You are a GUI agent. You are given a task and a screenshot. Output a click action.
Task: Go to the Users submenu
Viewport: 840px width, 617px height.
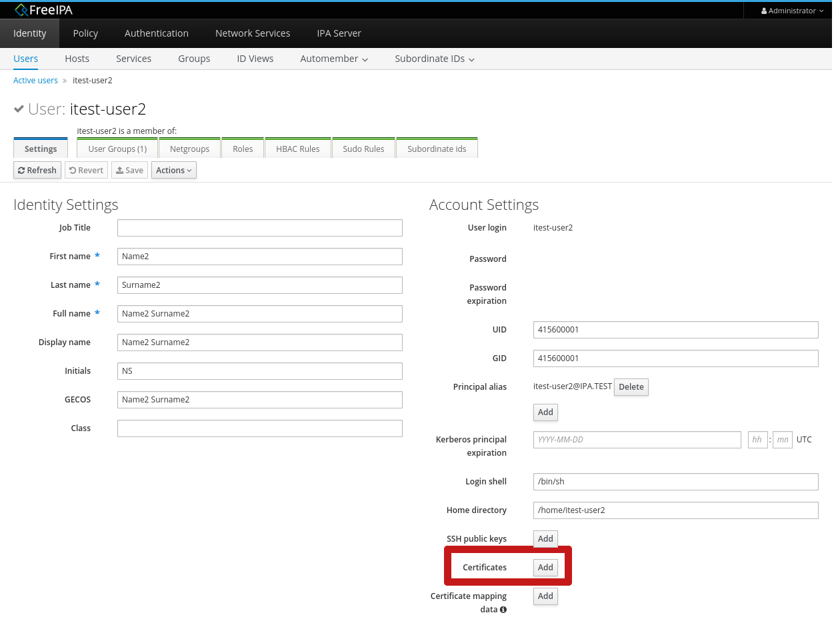click(x=26, y=59)
